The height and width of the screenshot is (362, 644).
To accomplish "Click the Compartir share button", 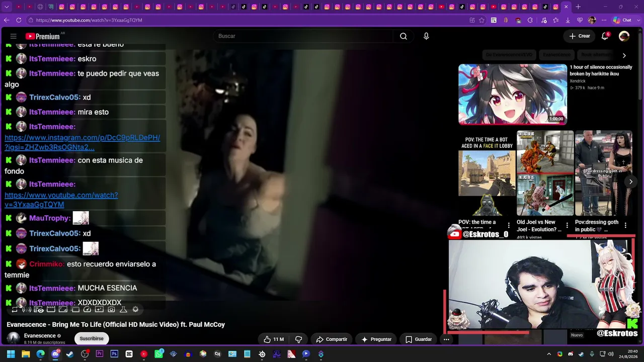I will click(332, 339).
